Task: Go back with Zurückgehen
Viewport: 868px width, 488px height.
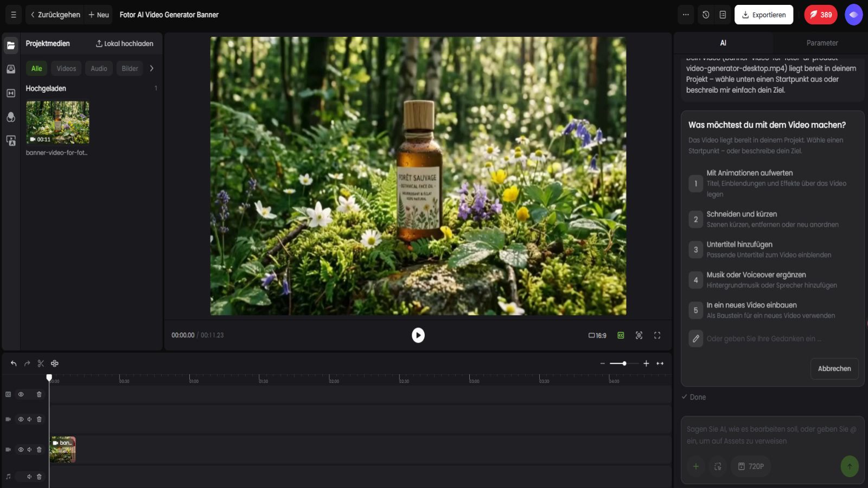Action: point(55,15)
